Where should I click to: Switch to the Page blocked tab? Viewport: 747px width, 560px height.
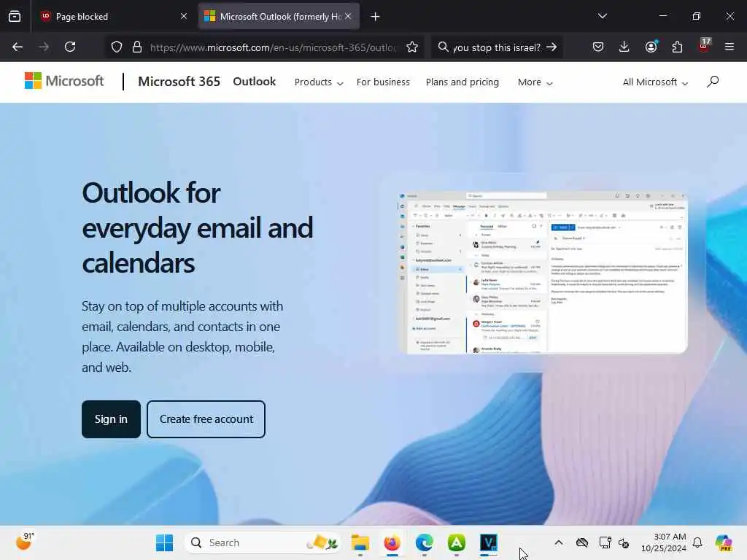pos(113,16)
